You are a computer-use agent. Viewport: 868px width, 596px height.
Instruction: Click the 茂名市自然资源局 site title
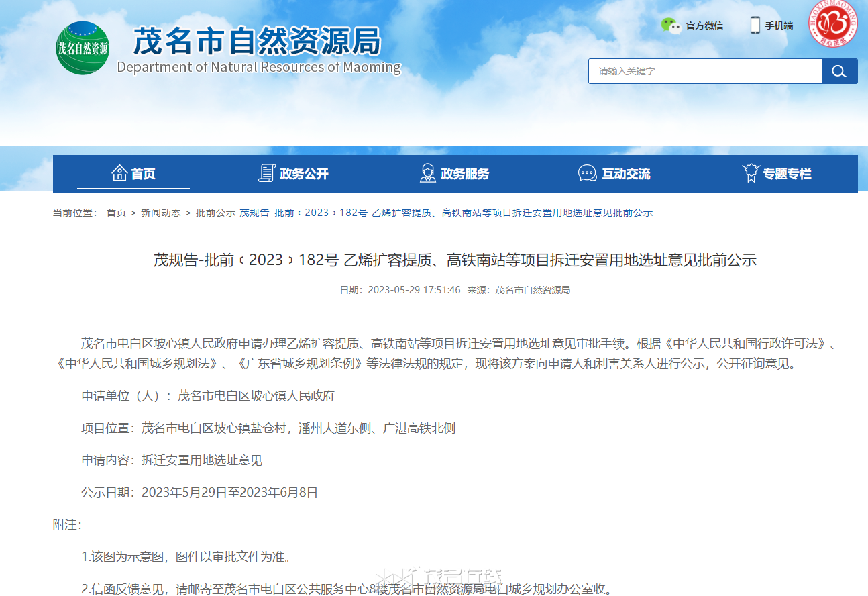258,42
